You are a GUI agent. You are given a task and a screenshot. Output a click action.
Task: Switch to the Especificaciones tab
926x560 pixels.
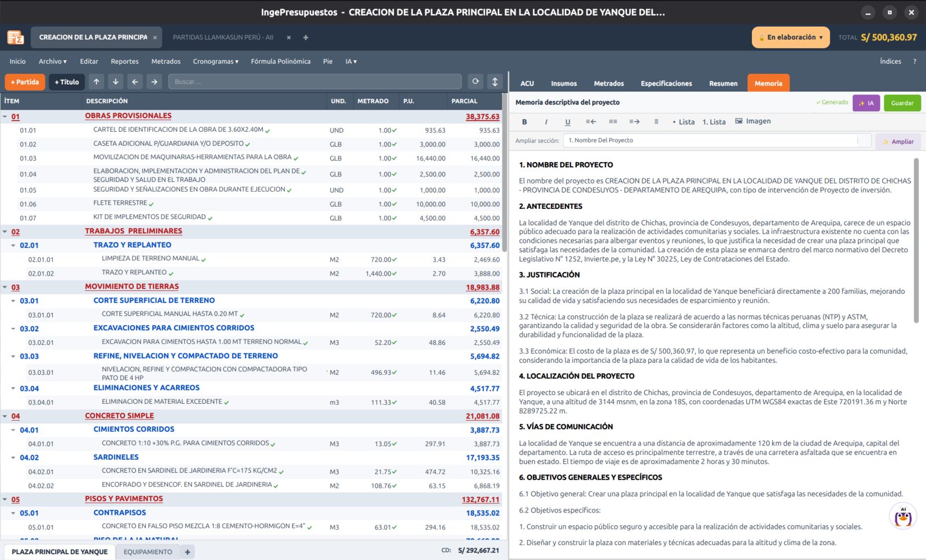point(666,83)
